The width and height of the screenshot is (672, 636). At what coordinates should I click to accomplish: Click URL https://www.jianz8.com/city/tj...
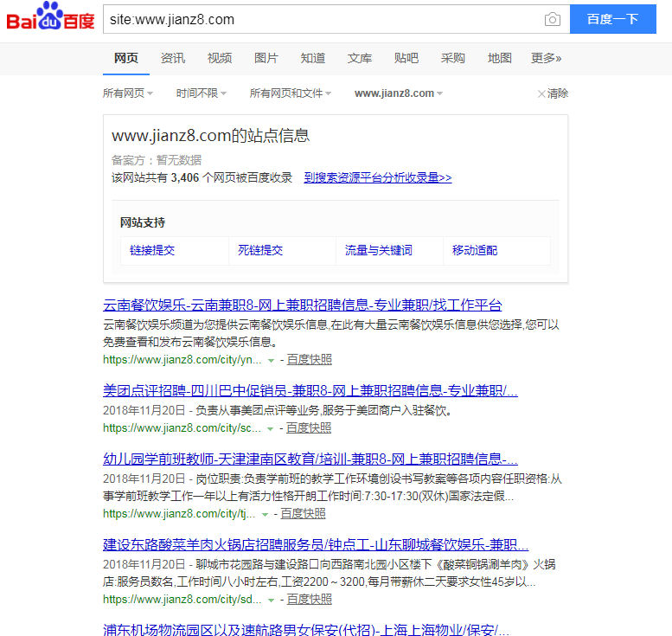point(179,514)
